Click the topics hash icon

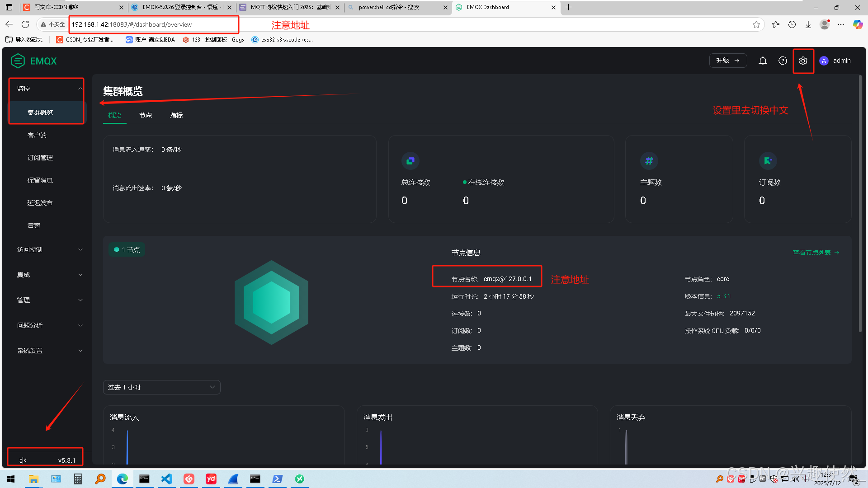(649, 161)
